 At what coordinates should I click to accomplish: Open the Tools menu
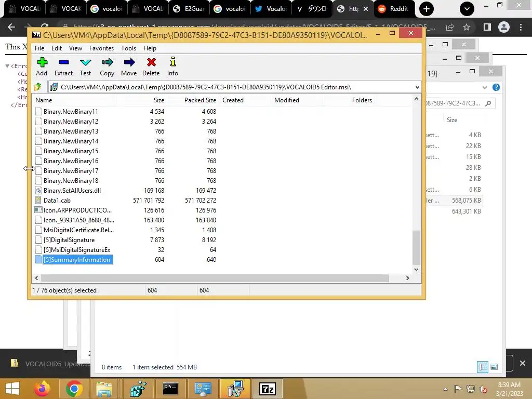(129, 48)
